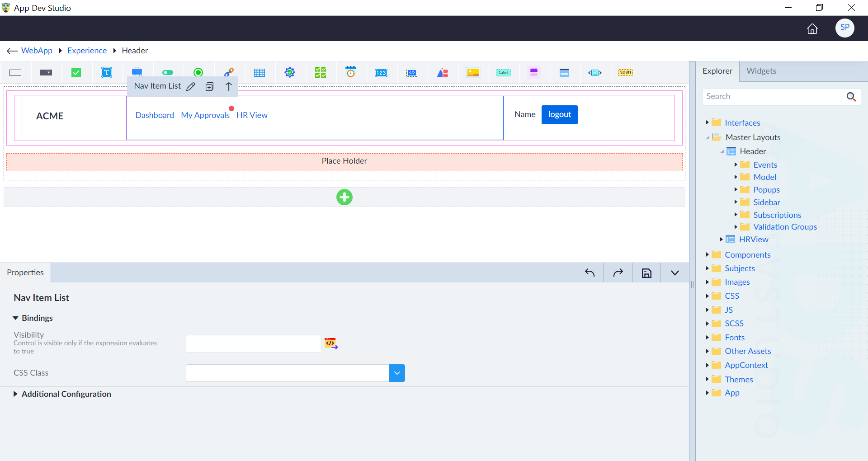Image resolution: width=868 pixels, height=461 pixels.
Task: Expand the Interfaces folder
Action: 707,122
